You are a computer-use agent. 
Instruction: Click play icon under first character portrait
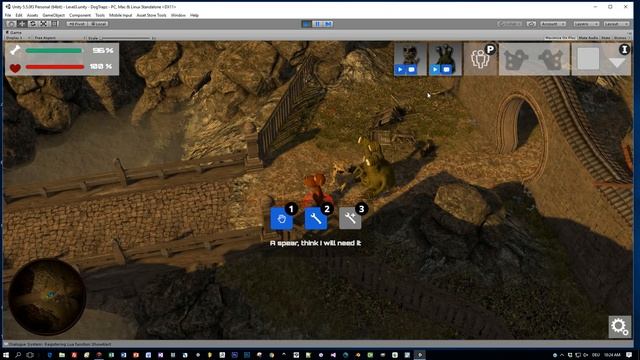tap(400, 70)
